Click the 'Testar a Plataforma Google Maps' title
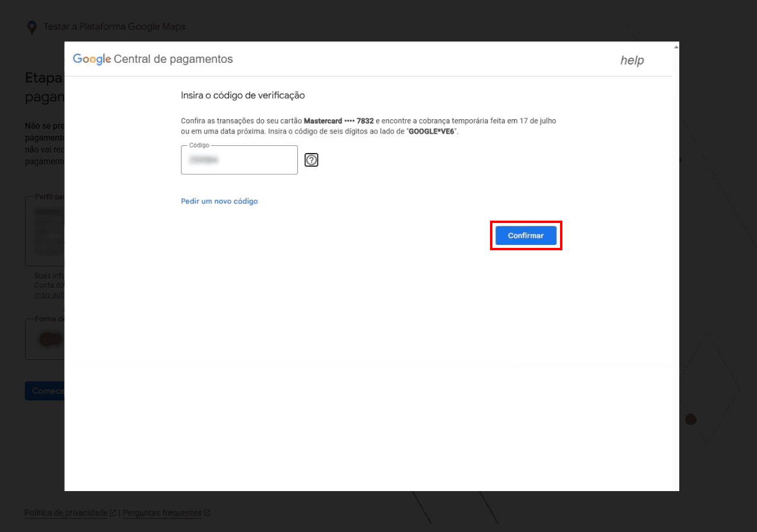 [114, 27]
